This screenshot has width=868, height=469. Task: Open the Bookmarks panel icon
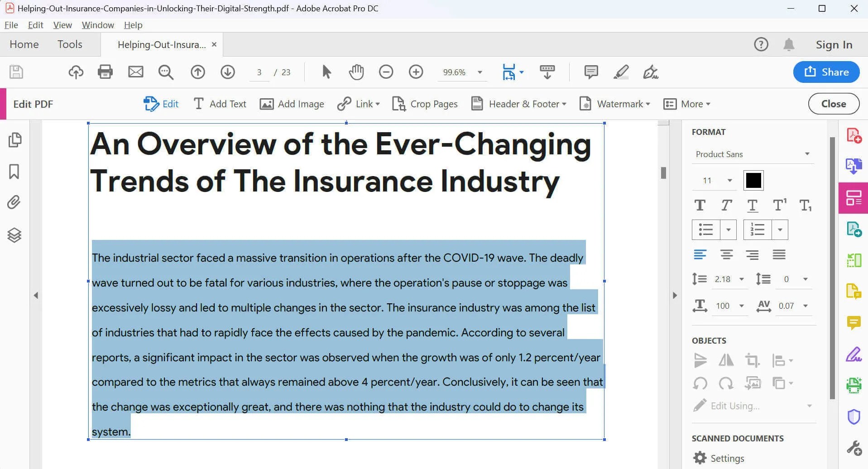point(15,172)
